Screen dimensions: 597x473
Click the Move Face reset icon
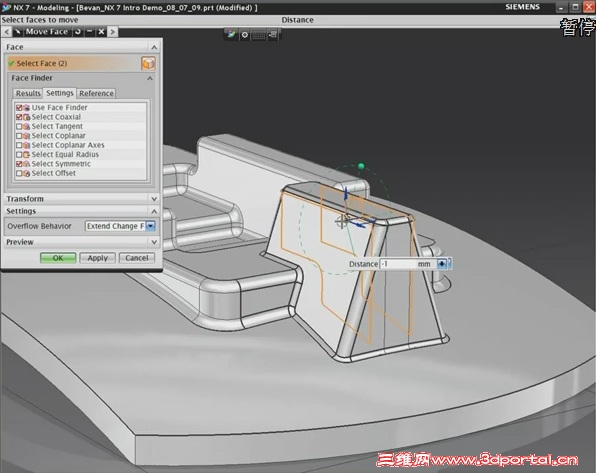pos(78,32)
